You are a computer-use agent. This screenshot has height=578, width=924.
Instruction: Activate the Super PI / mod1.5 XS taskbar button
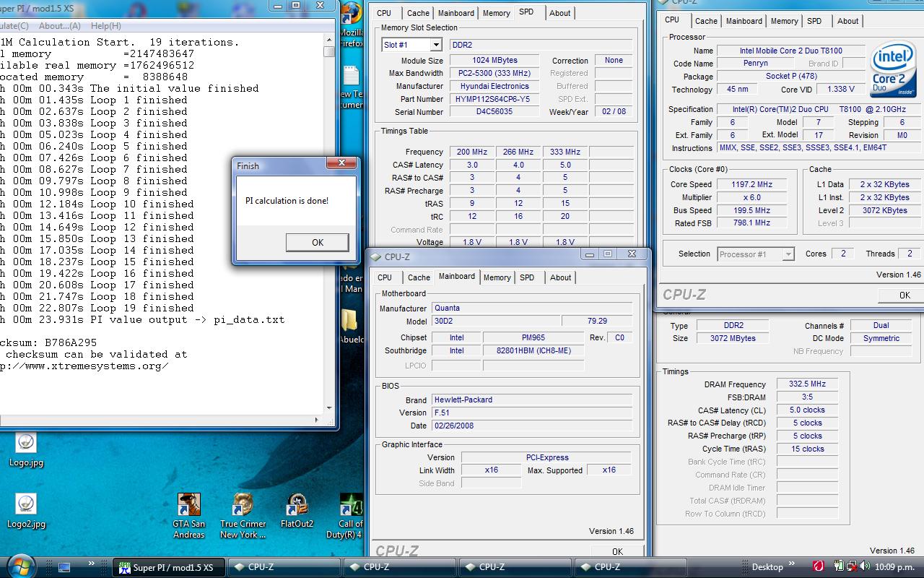tap(170, 567)
